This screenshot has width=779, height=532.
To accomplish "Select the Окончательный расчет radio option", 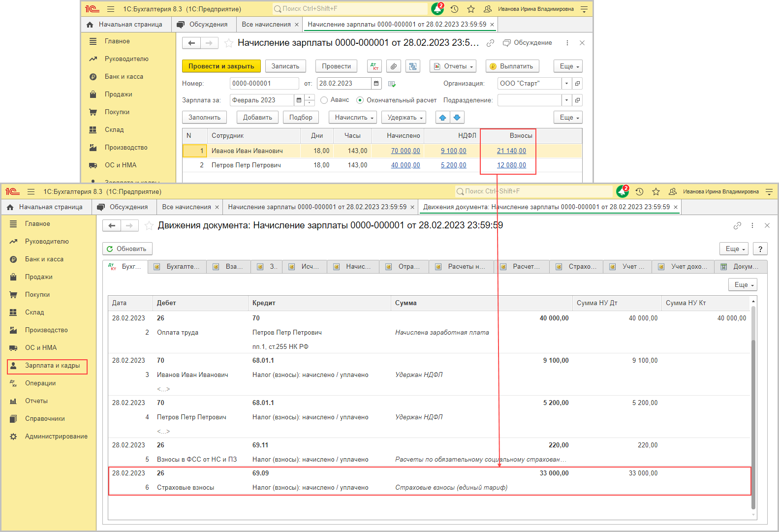I will tap(360, 100).
